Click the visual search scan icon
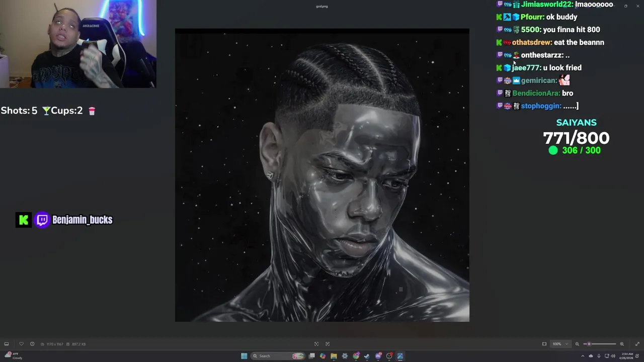This screenshot has height=362, width=644. tap(316, 344)
